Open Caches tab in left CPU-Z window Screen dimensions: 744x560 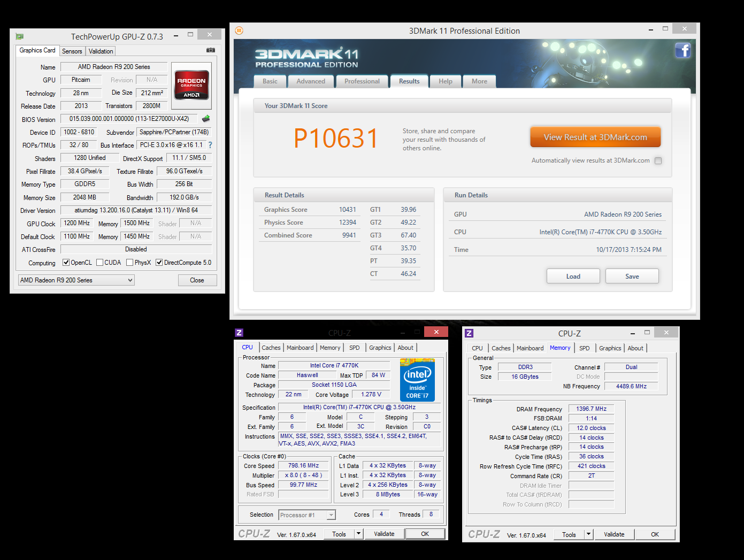pos(271,348)
